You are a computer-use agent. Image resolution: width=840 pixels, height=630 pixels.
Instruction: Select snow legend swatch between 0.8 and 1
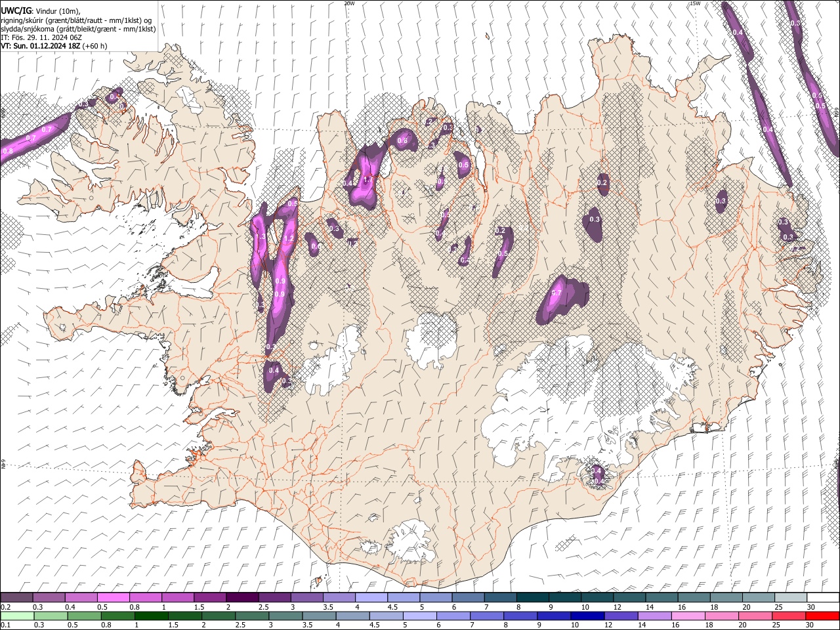[146, 597]
